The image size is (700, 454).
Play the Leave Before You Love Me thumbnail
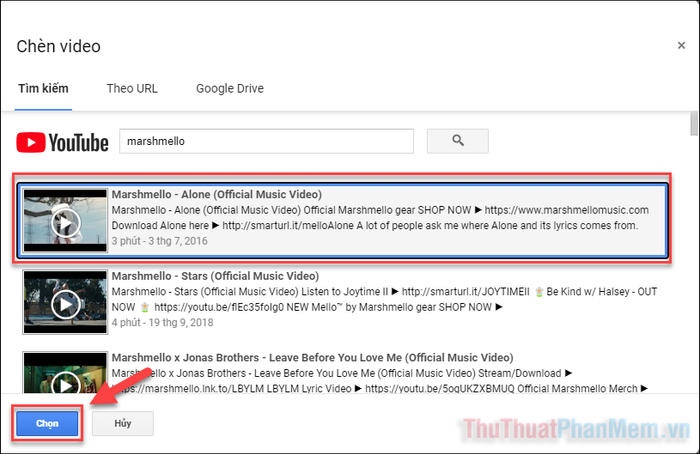65,372
